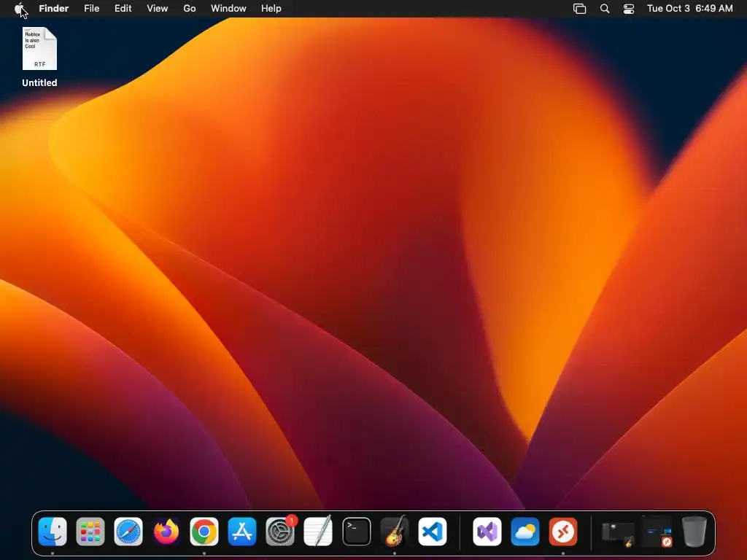Open Terminal from the Dock
The image size is (747, 560).
click(x=356, y=532)
